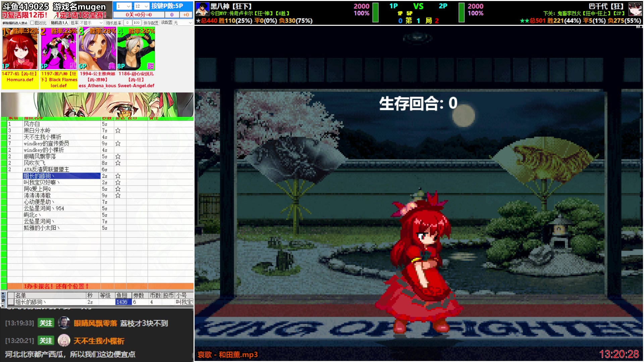Viewport: 644px width, 362px height.
Task: Click the star icon in 组长的舔狗 queue row
Action: (x=118, y=176)
